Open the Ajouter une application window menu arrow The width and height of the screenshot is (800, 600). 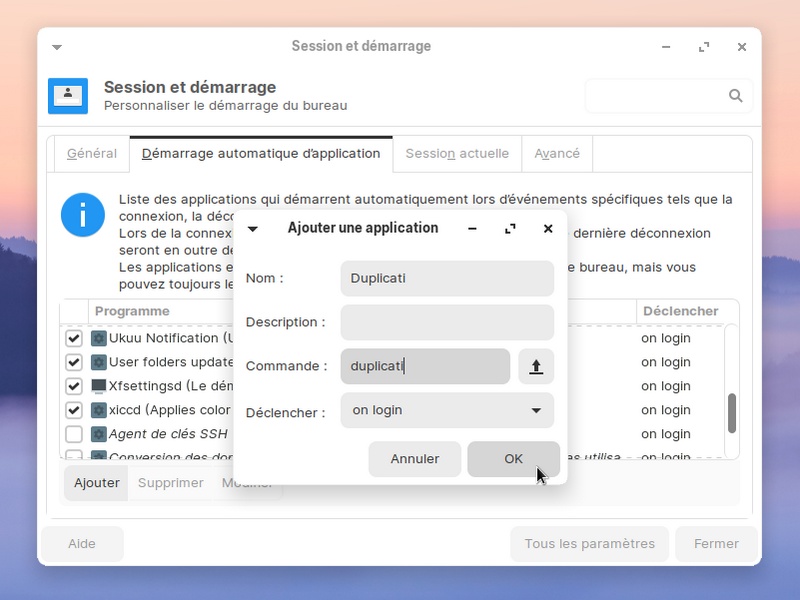(253, 229)
